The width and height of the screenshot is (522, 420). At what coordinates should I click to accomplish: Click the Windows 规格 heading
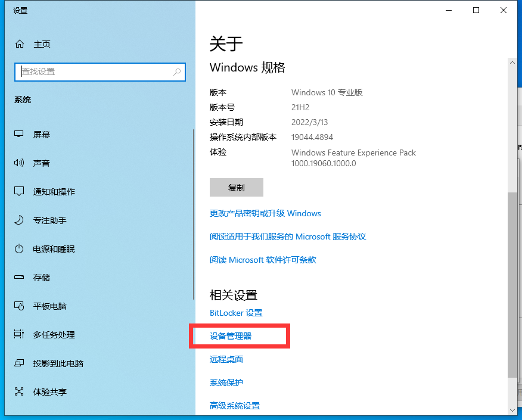tap(247, 67)
